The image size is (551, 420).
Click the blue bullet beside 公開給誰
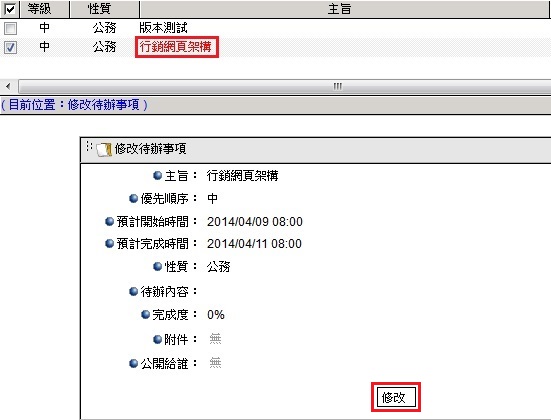tap(133, 363)
